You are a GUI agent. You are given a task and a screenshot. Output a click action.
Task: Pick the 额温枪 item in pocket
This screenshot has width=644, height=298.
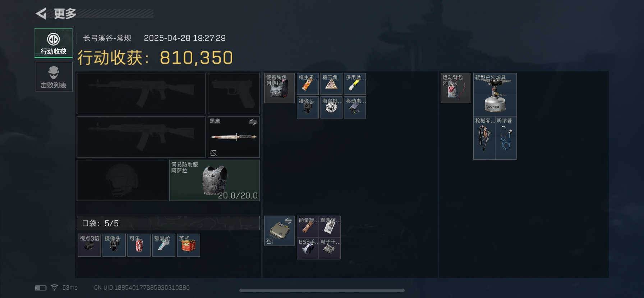pos(164,245)
